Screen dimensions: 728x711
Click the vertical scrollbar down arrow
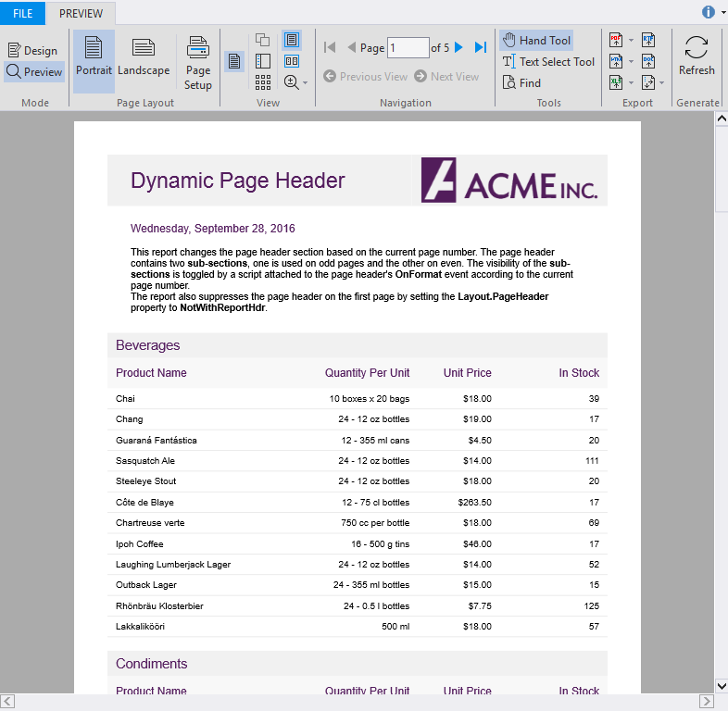721,686
